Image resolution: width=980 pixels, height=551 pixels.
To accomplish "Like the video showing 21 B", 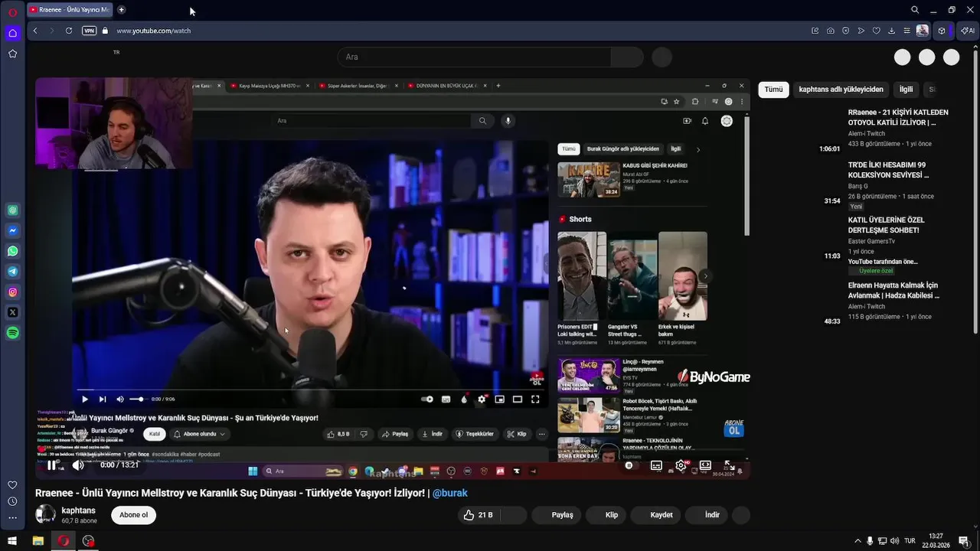I will pos(479,515).
